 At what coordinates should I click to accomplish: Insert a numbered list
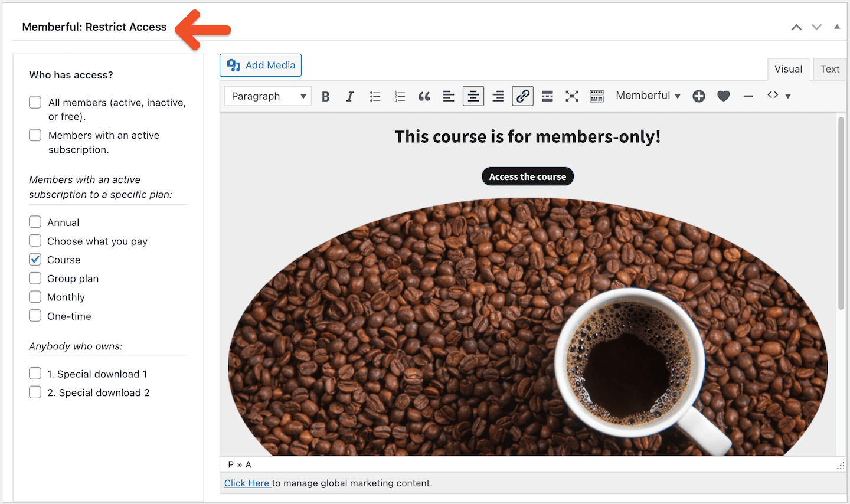pyautogui.click(x=400, y=96)
